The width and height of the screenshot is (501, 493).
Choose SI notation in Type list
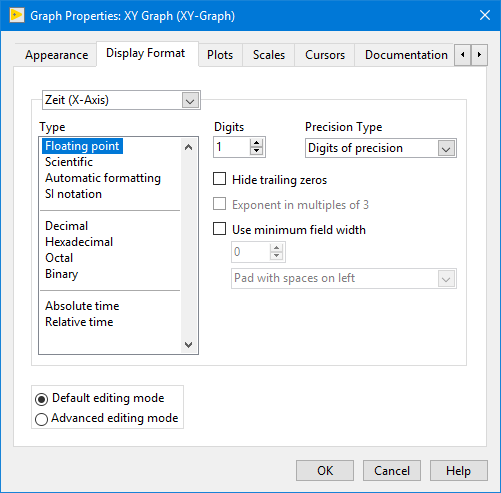[x=73, y=194]
